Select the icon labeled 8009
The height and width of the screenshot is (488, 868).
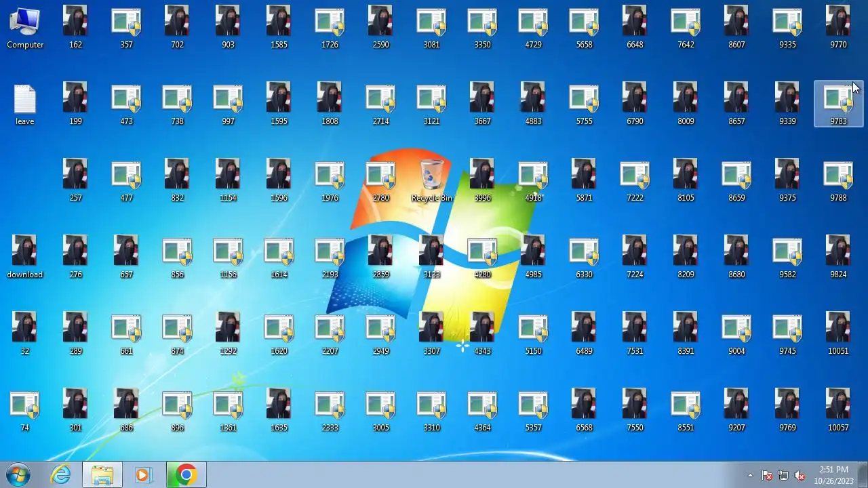point(686,104)
